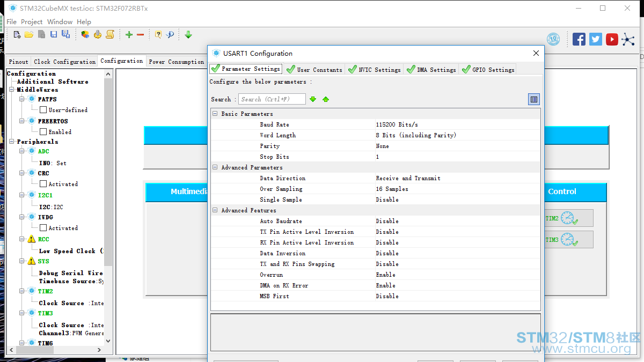
Task: Open the Help menu
Action: coord(84,22)
